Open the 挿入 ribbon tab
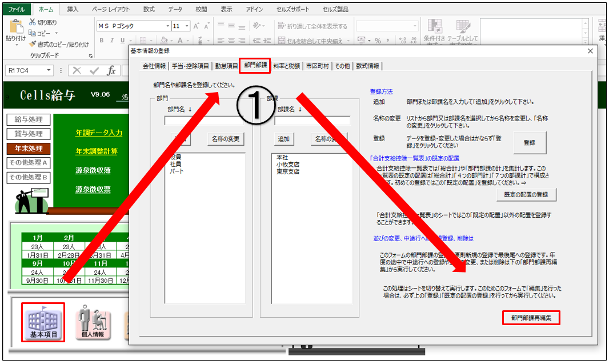Image resolution: width=609 pixels, height=364 pixels. [x=73, y=9]
